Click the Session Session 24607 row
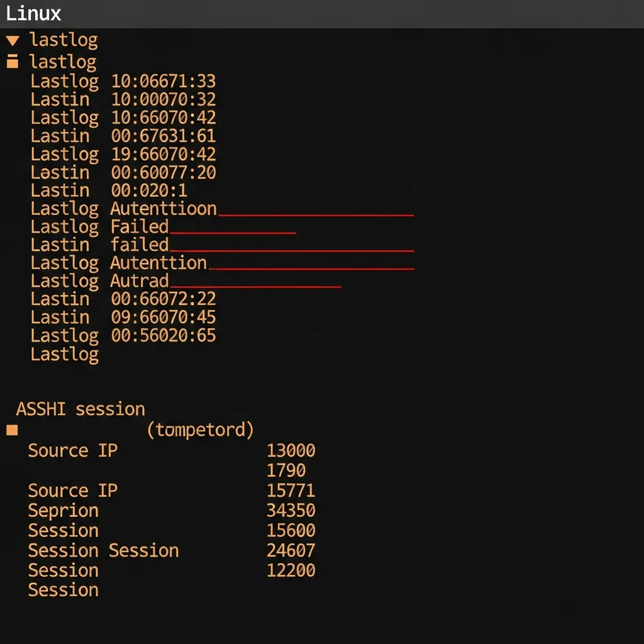This screenshot has height=644, width=644. (x=104, y=550)
